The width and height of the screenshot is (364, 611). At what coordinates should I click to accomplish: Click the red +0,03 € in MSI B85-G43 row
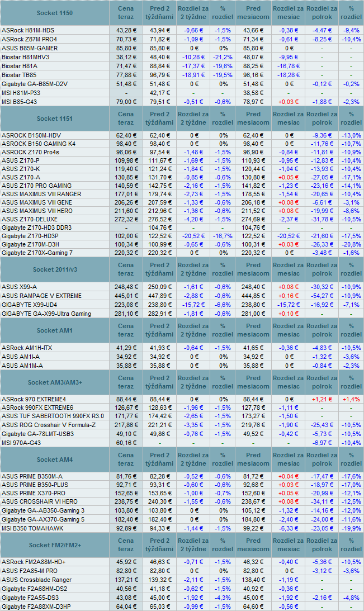click(289, 102)
